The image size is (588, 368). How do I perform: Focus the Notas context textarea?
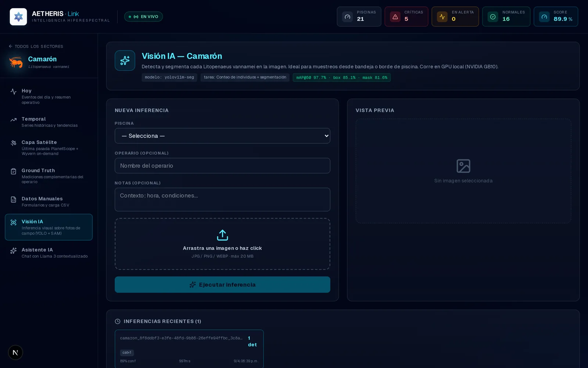click(x=222, y=199)
